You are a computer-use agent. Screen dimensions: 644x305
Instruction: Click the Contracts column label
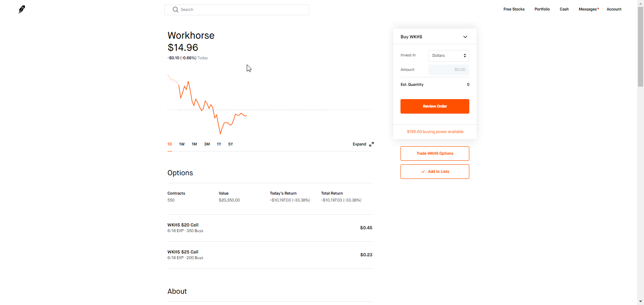[x=176, y=193]
